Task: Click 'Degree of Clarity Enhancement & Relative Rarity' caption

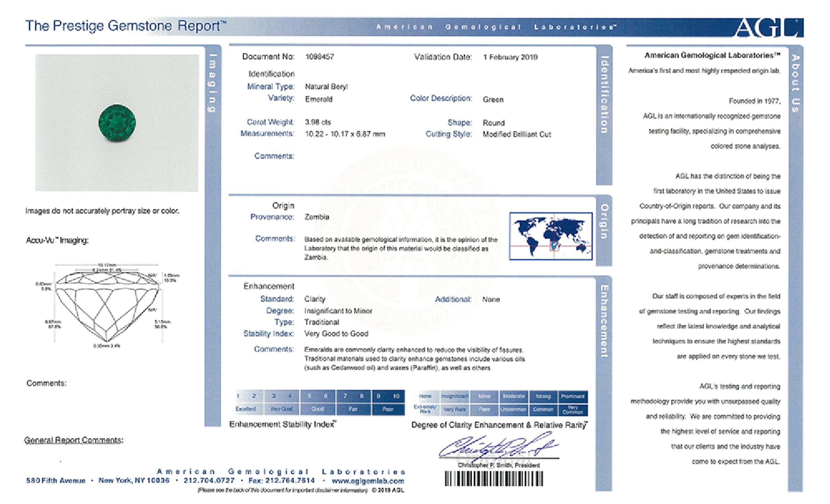Action: click(500, 425)
